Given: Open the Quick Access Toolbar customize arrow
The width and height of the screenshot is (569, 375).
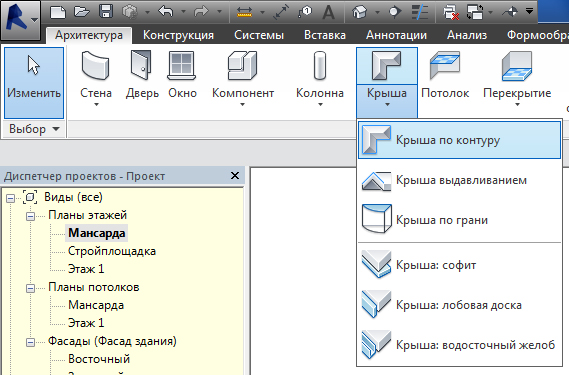Looking at the screenshot, I should tap(530, 11).
